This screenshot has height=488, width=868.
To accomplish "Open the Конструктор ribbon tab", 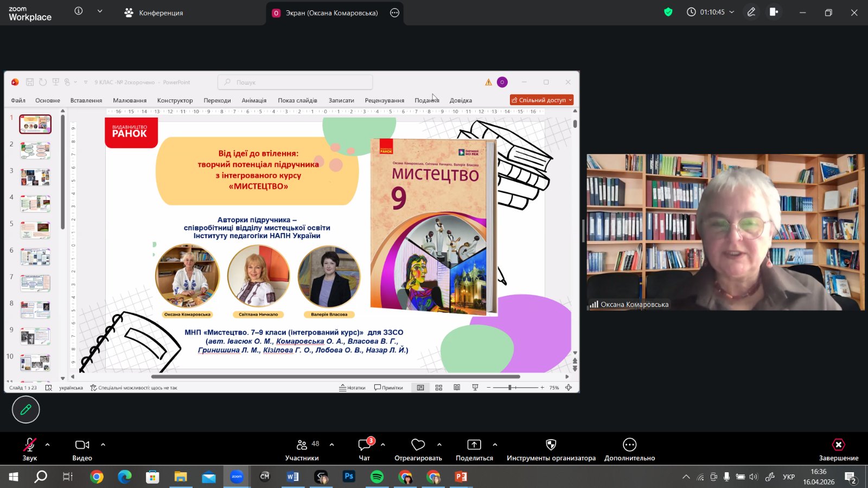I will click(x=175, y=100).
